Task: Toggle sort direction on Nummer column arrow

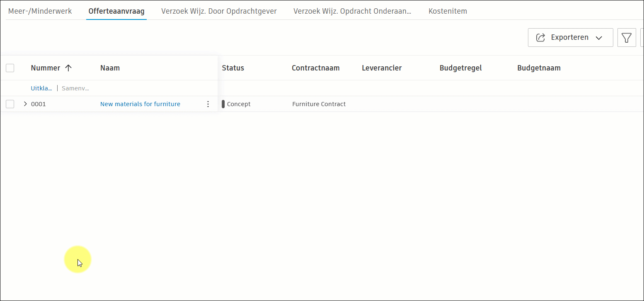Action: [69, 68]
